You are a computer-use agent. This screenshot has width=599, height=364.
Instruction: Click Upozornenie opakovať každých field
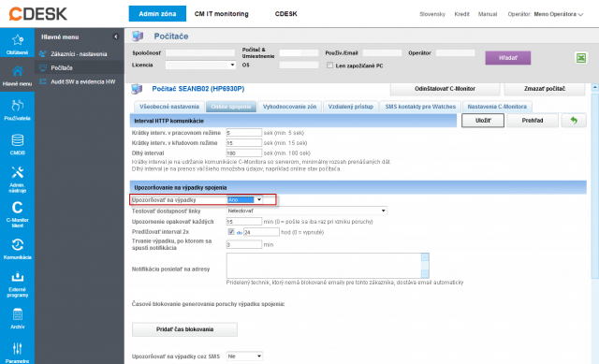pos(244,222)
